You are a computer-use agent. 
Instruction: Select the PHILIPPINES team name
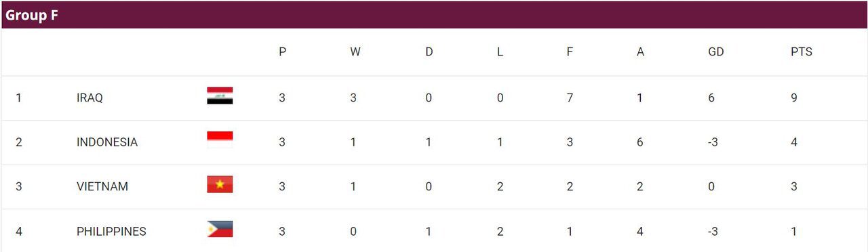[111, 231]
